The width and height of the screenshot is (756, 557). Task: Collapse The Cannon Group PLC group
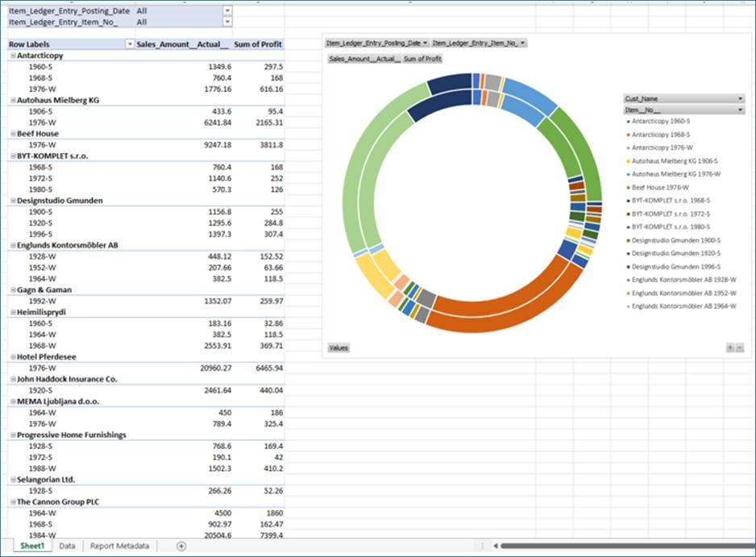pos(13,501)
